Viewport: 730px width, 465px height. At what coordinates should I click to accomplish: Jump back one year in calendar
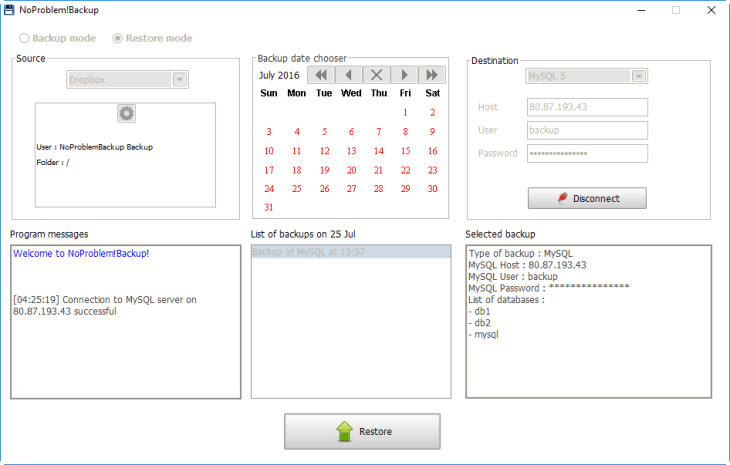click(x=321, y=75)
